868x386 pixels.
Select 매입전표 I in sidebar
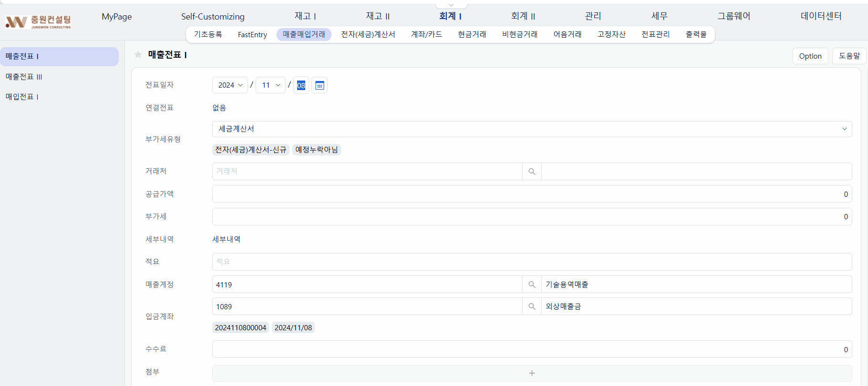22,97
